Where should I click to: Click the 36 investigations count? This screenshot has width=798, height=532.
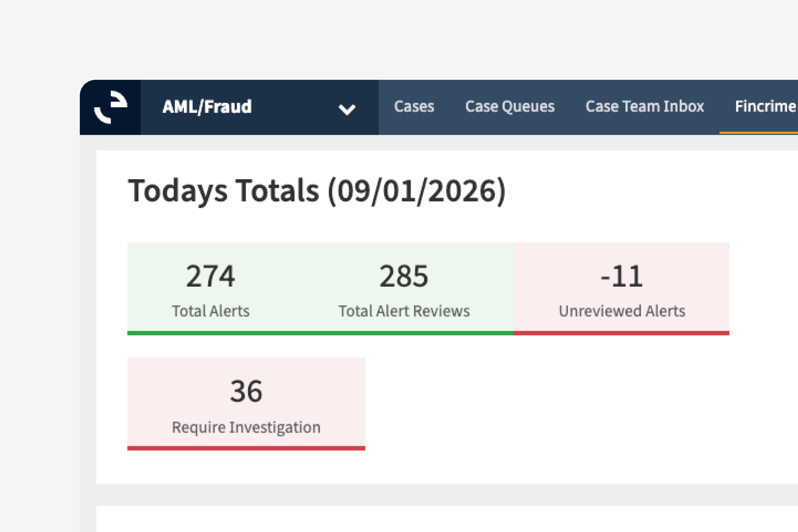click(246, 391)
